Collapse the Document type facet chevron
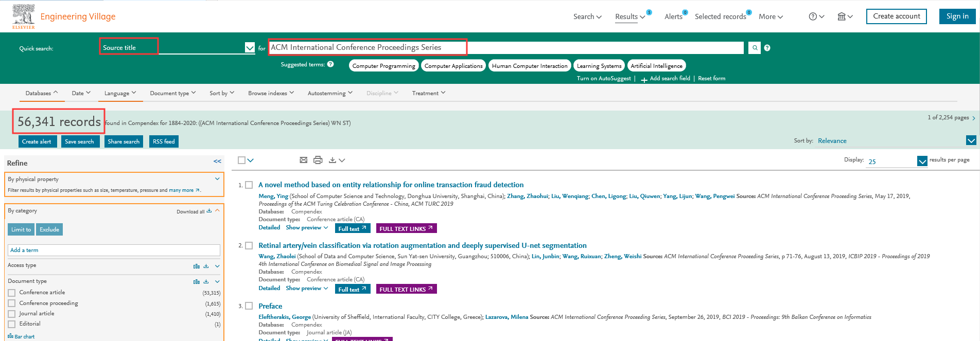980x341 pixels. coord(217,281)
